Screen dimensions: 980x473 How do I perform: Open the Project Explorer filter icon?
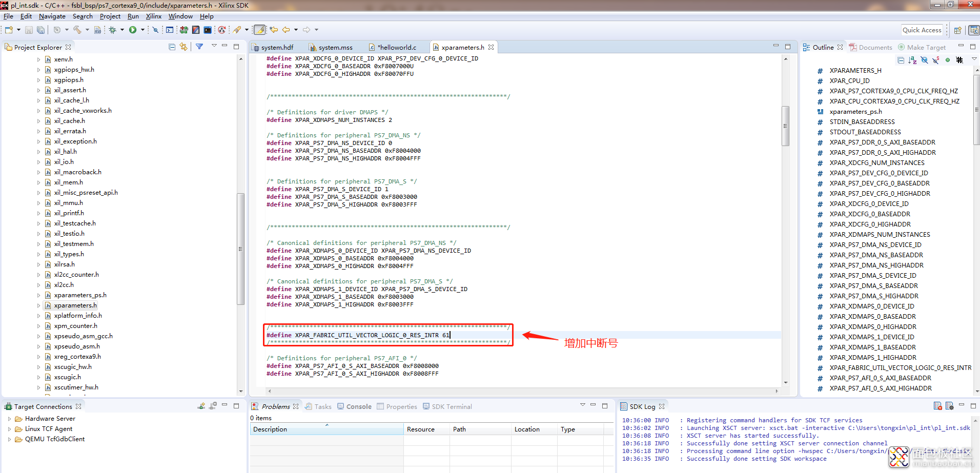click(x=199, y=47)
